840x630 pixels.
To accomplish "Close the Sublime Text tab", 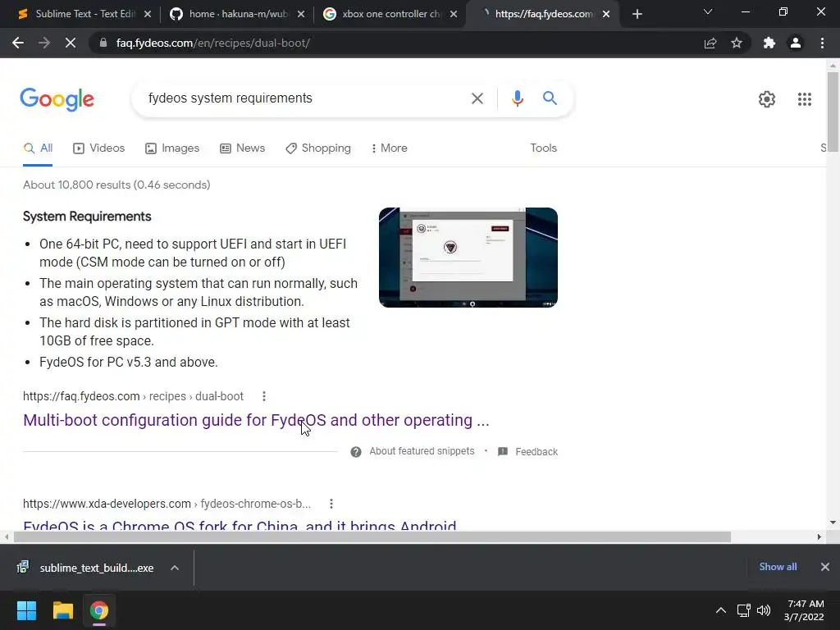I will tap(148, 14).
